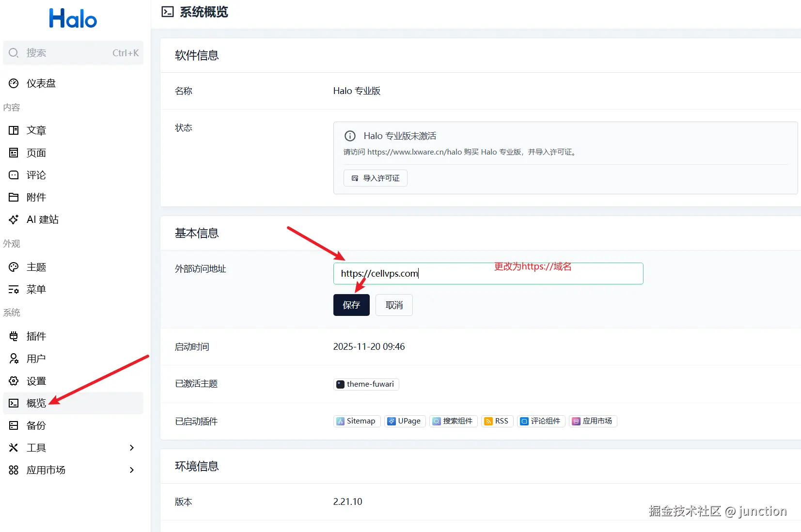Open the 评论组件 plugin tag
This screenshot has width=801, height=532.
(541, 421)
